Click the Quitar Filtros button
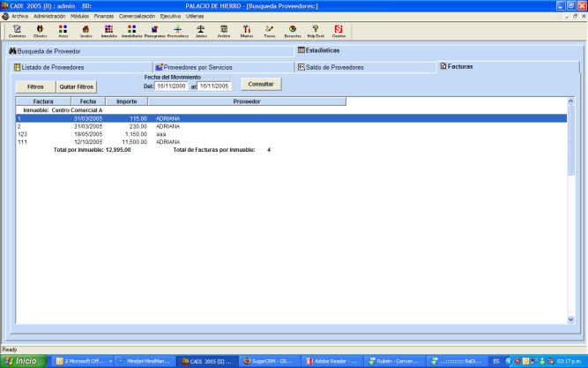The height and width of the screenshot is (368, 588). [x=77, y=87]
